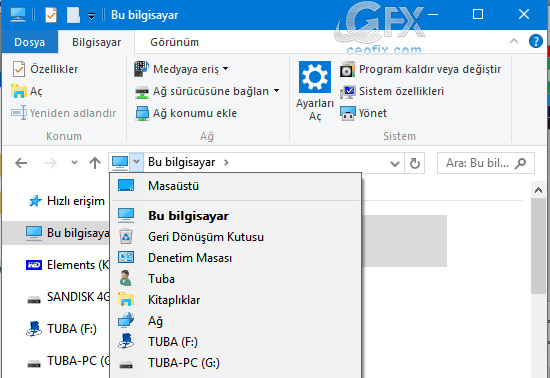Click the Ağ network icon in dropdown
Image resolution: width=550 pixels, height=378 pixels.
[126, 320]
